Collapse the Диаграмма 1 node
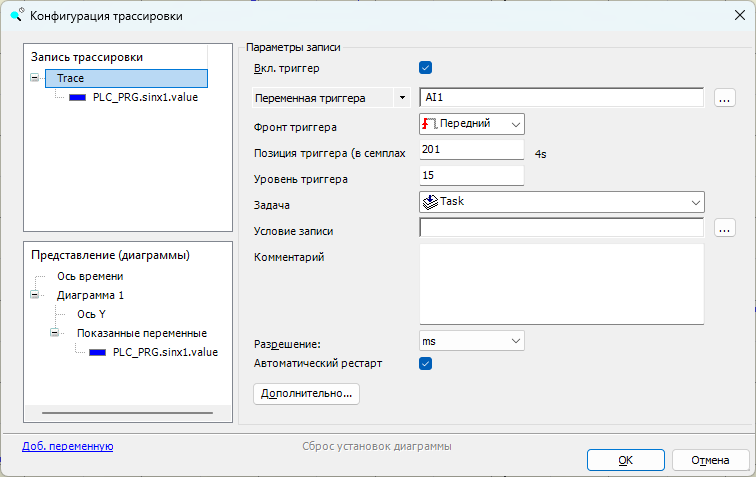Viewport: 756px width, 477px height. coord(36,295)
